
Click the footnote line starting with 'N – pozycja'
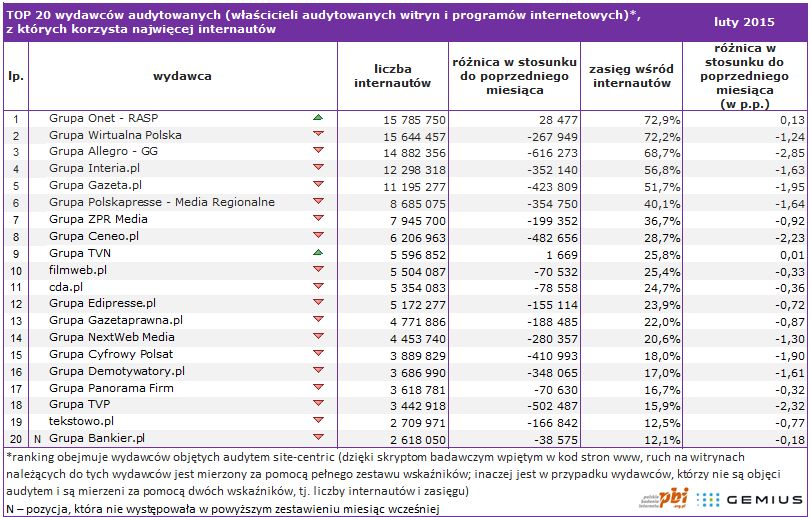[223, 509]
